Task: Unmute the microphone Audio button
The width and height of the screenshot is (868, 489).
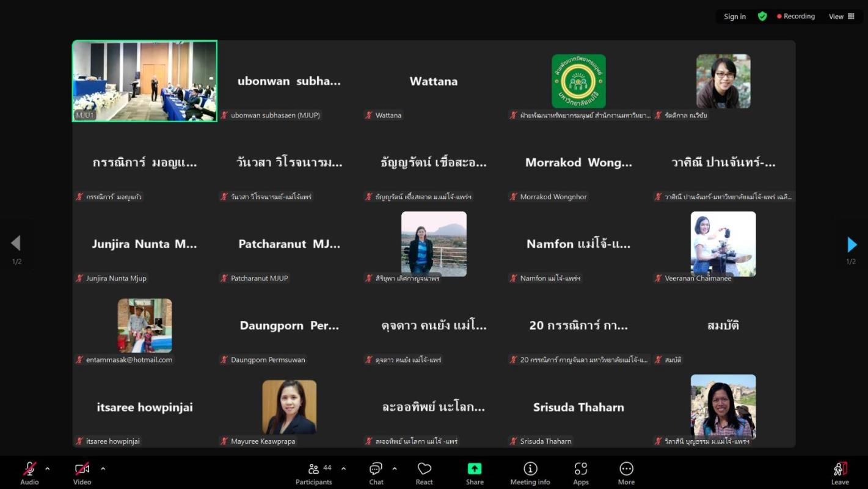Action: [29, 469]
